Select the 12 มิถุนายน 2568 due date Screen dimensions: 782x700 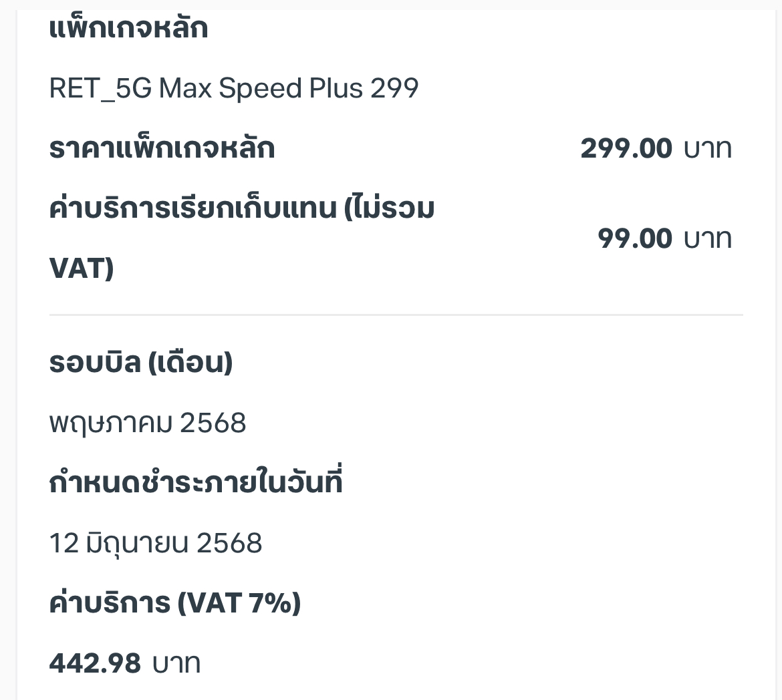click(156, 543)
